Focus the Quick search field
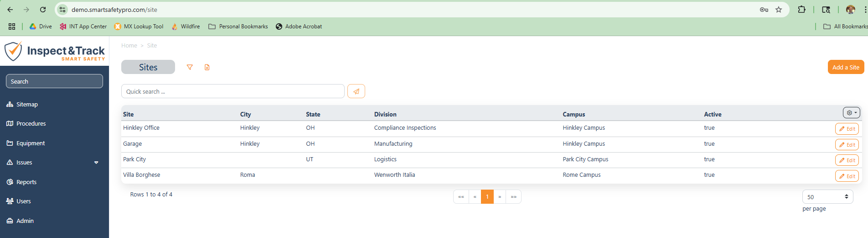The image size is (868, 238). [233, 91]
